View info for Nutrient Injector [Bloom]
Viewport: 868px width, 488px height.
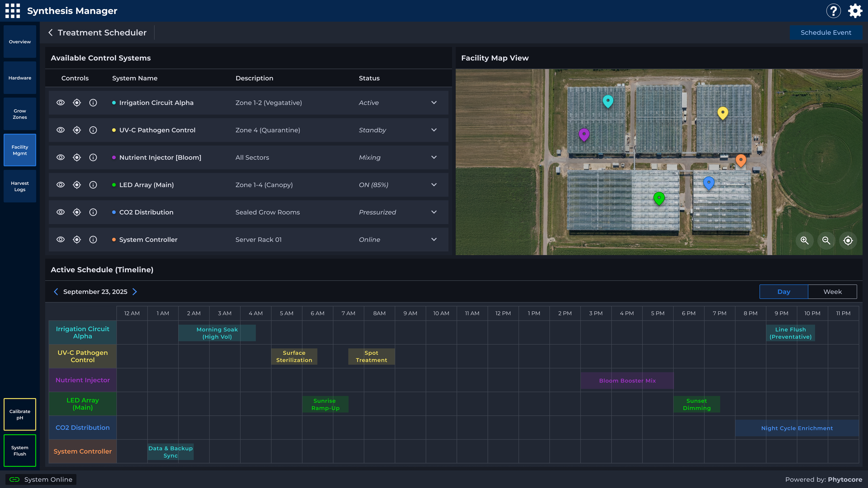[x=93, y=157]
